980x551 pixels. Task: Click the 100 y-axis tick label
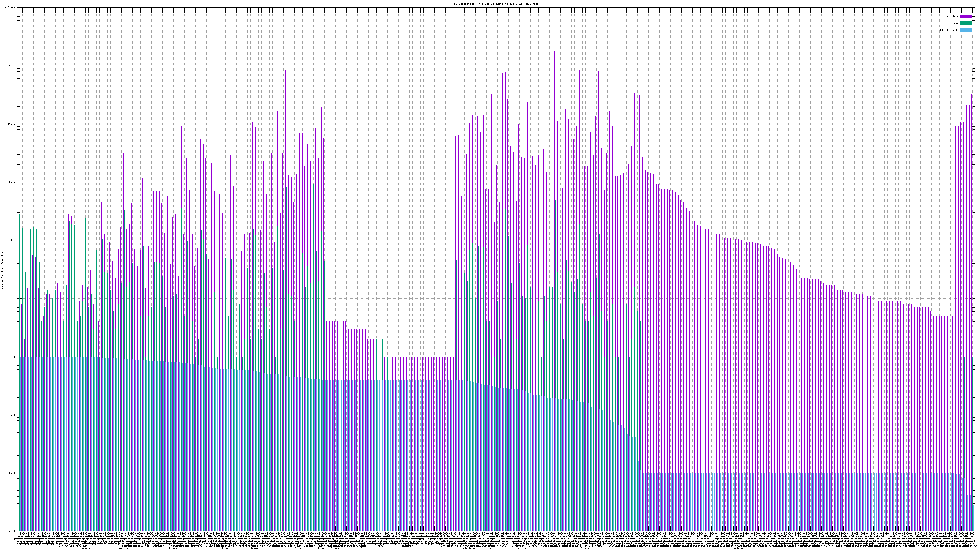pyautogui.click(x=13, y=240)
